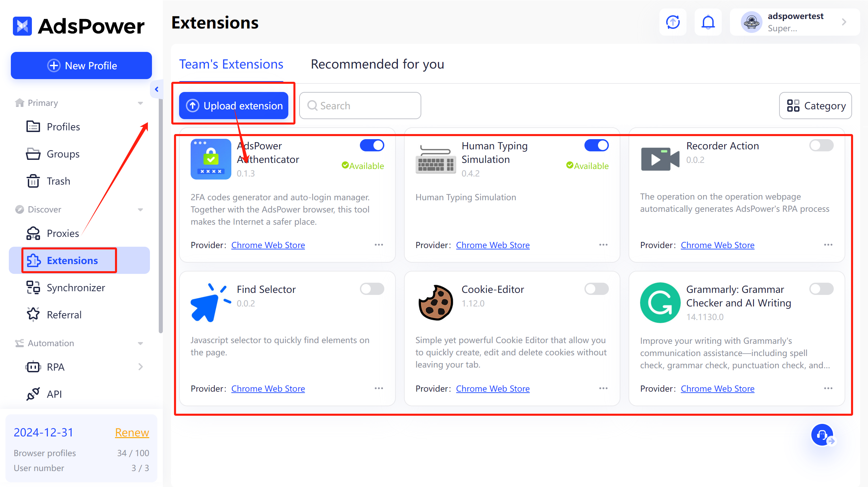This screenshot has width=868, height=487.
Task: Click the Cookie-Editor cookie icon
Action: [x=436, y=302]
